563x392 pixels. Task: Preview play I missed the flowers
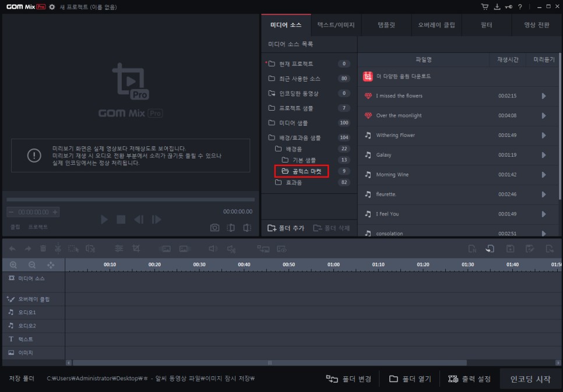point(544,96)
